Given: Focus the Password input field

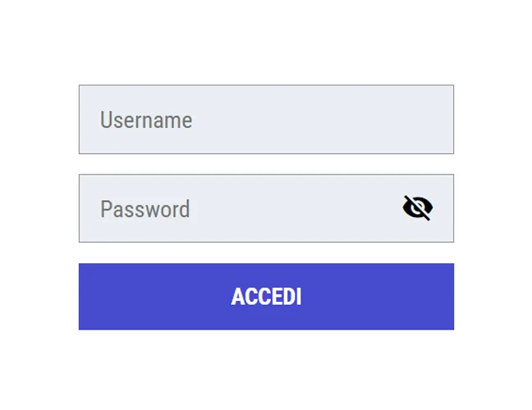Looking at the screenshot, I should point(266,208).
